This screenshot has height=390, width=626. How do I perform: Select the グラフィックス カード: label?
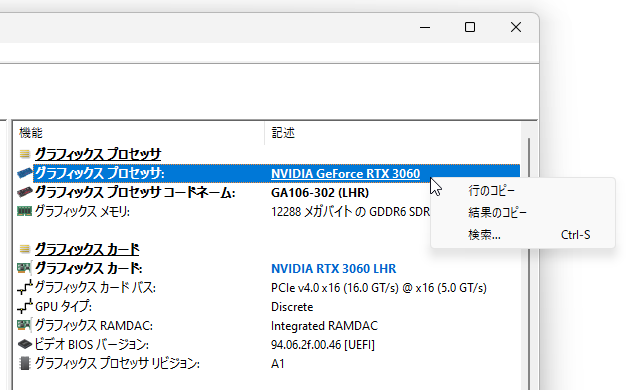89,268
